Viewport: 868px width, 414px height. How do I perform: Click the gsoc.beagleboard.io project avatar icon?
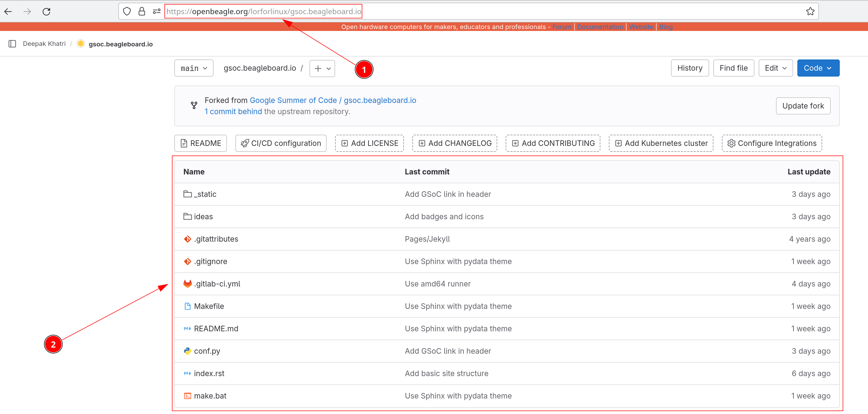(x=81, y=43)
